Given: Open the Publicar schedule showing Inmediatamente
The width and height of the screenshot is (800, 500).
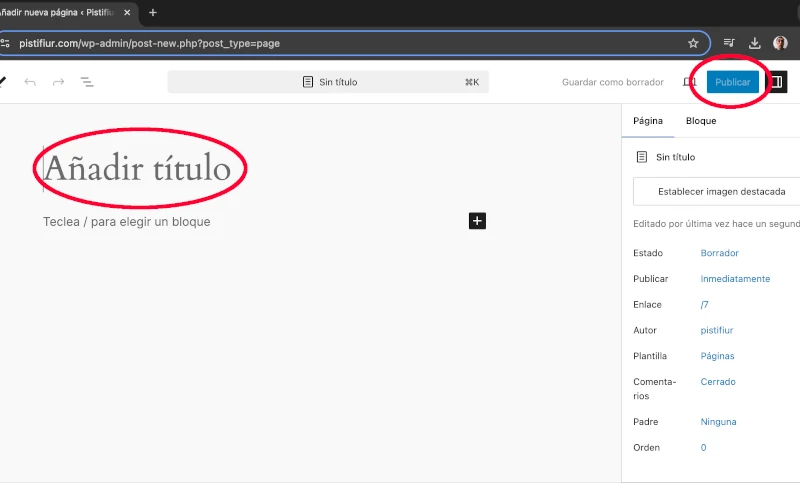Looking at the screenshot, I should click(735, 279).
